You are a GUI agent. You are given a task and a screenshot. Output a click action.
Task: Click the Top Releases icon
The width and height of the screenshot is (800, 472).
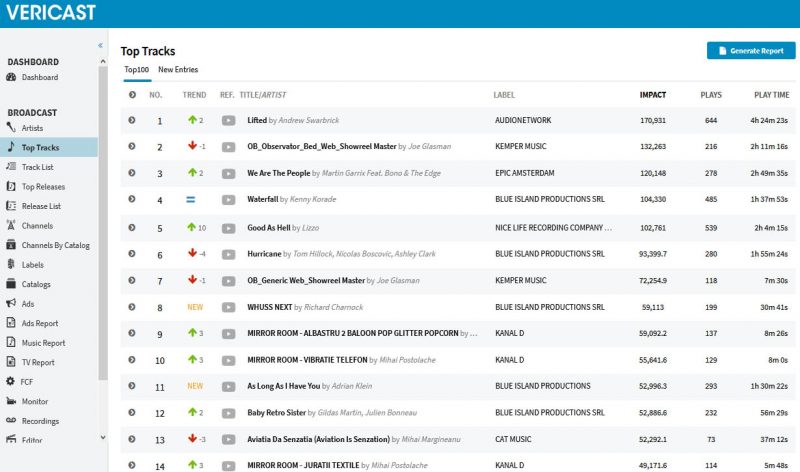click(11, 186)
